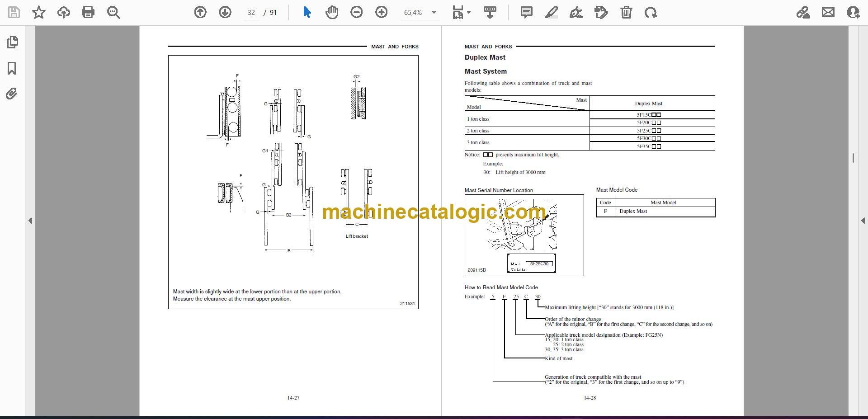Open the attachments paperclip panel

(x=12, y=94)
